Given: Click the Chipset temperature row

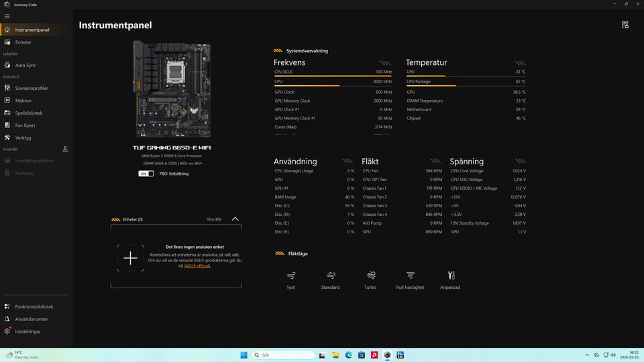Looking at the screenshot, I should tap(466, 118).
